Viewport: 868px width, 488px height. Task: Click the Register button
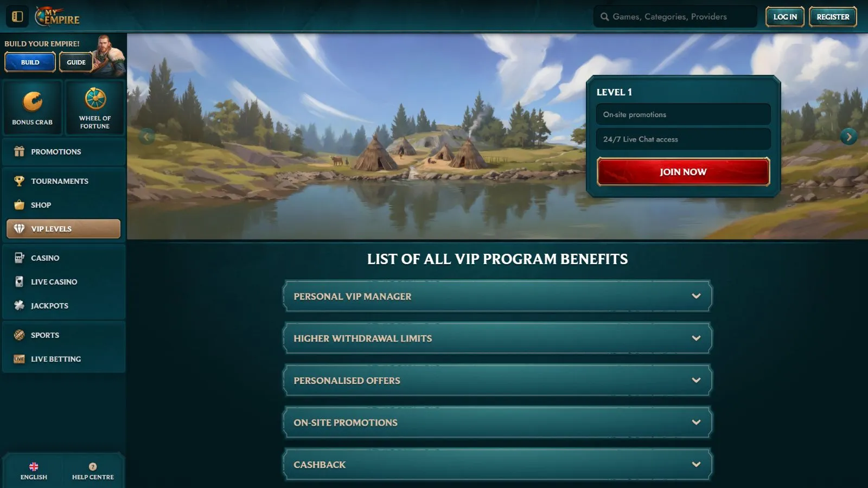click(x=833, y=16)
